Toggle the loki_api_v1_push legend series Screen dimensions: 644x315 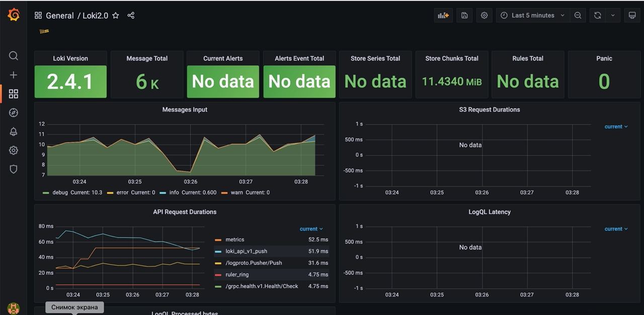[x=247, y=251]
